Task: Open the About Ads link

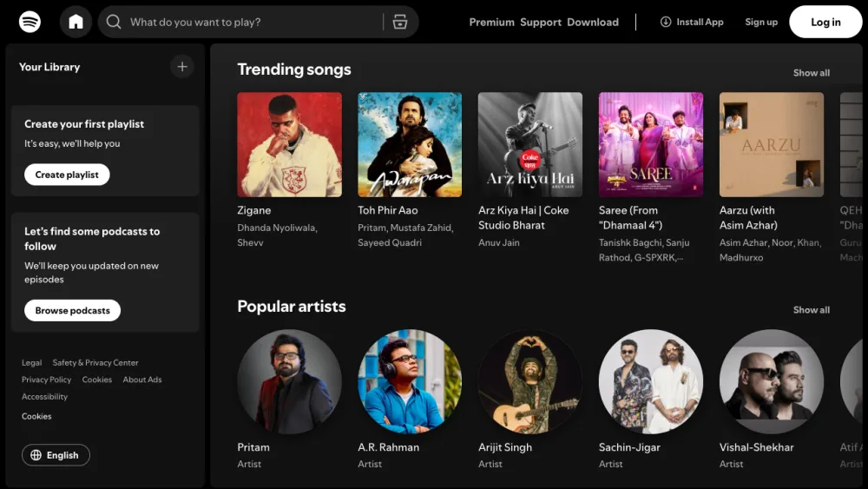Action: pyautogui.click(x=142, y=380)
